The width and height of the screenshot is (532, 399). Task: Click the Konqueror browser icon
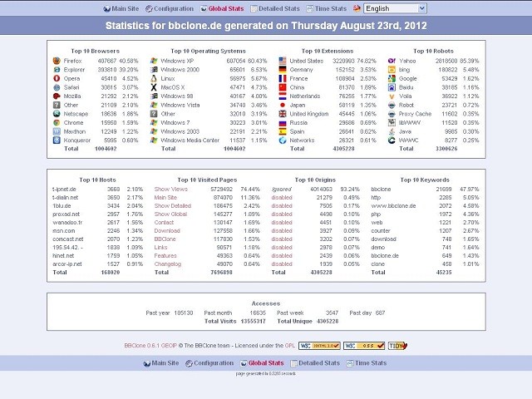(x=57, y=140)
